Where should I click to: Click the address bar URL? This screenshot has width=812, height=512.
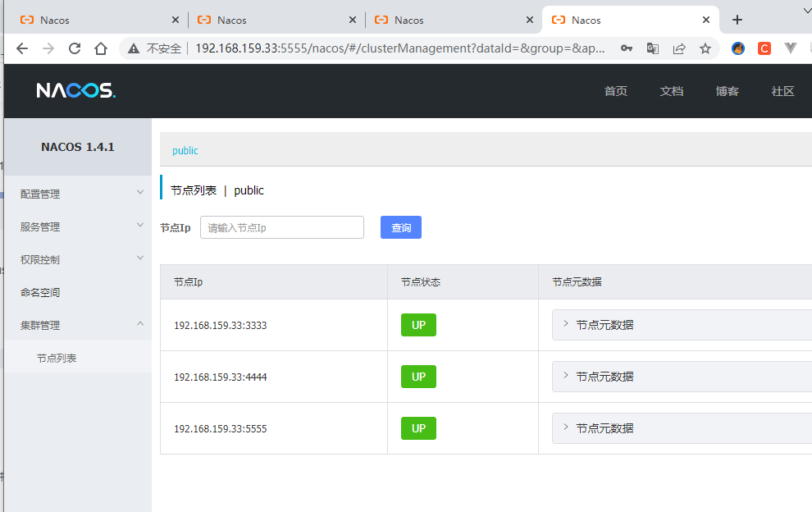pos(399,48)
